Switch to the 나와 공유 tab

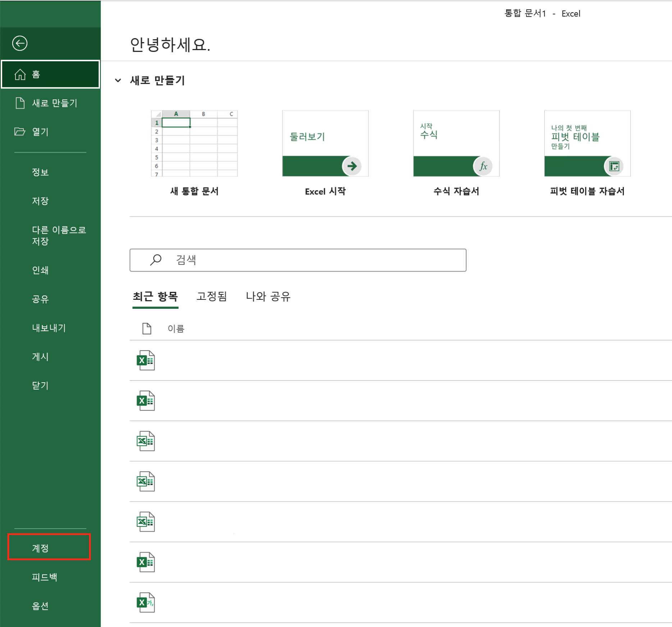(x=268, y=296)
